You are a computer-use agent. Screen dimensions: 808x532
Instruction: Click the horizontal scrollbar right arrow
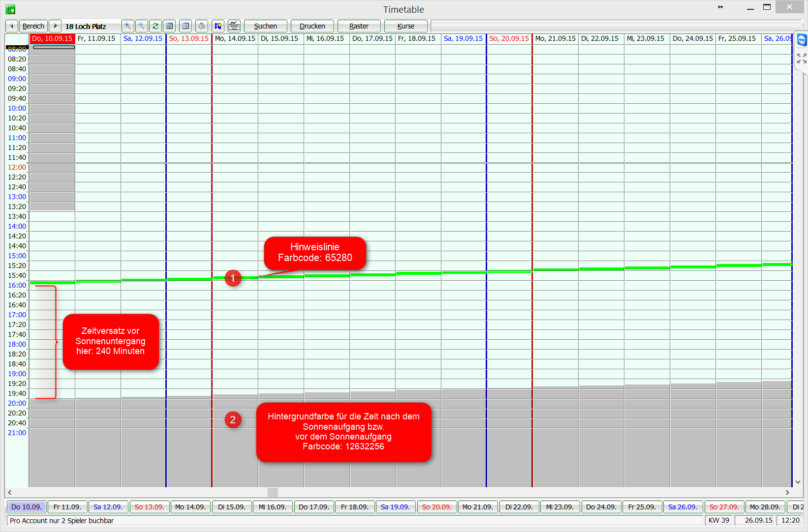(787, 492)
